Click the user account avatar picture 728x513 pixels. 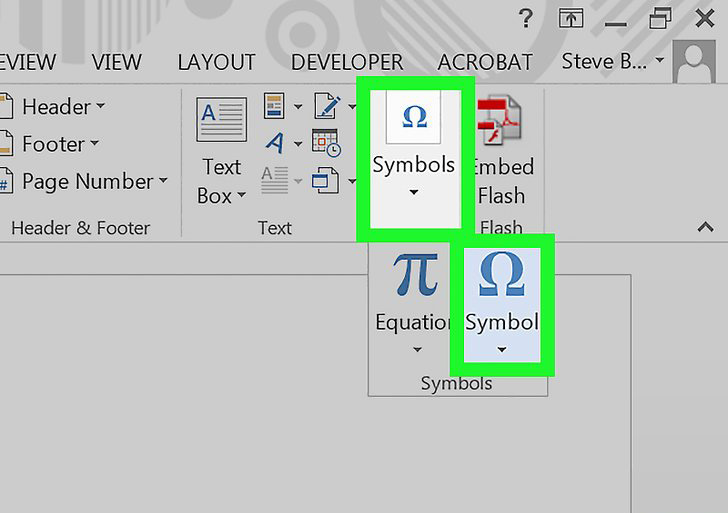[694, 62]
